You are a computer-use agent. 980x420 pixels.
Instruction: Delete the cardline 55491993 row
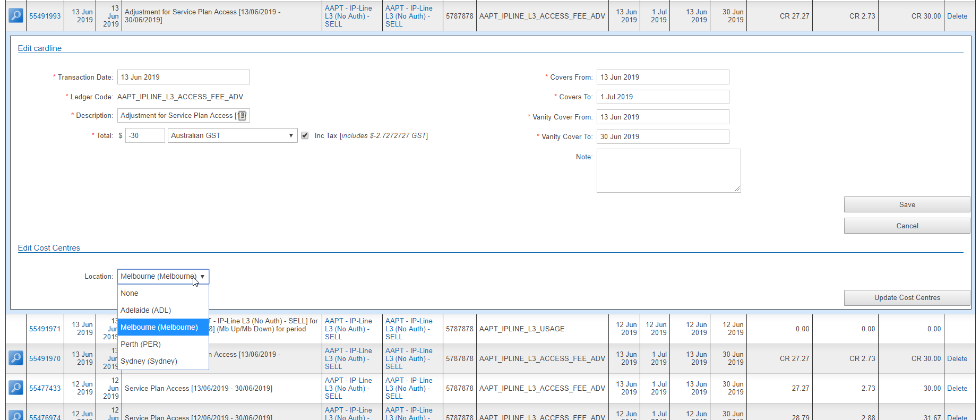pyautogui.click(x=957, y=16)
